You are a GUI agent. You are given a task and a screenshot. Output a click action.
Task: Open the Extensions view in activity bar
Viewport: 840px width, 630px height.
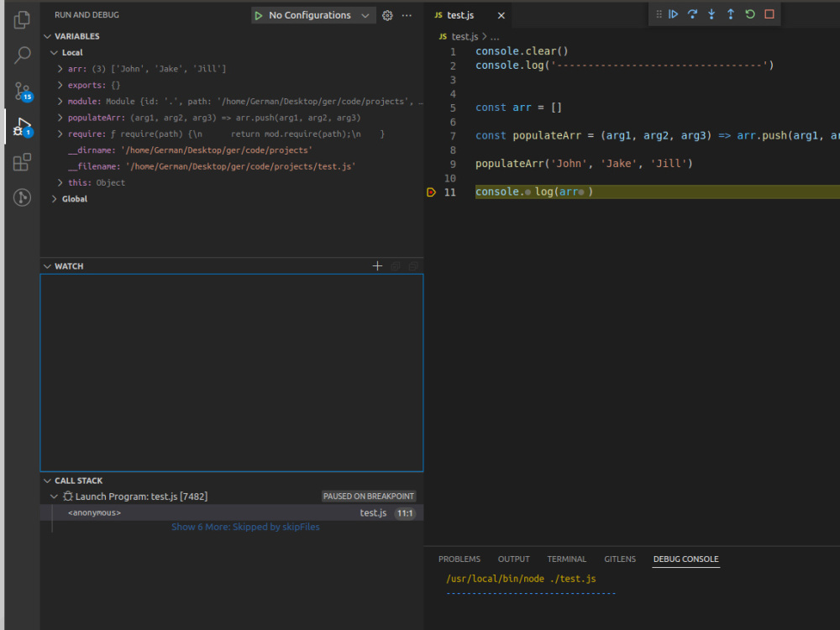(22, 162)
